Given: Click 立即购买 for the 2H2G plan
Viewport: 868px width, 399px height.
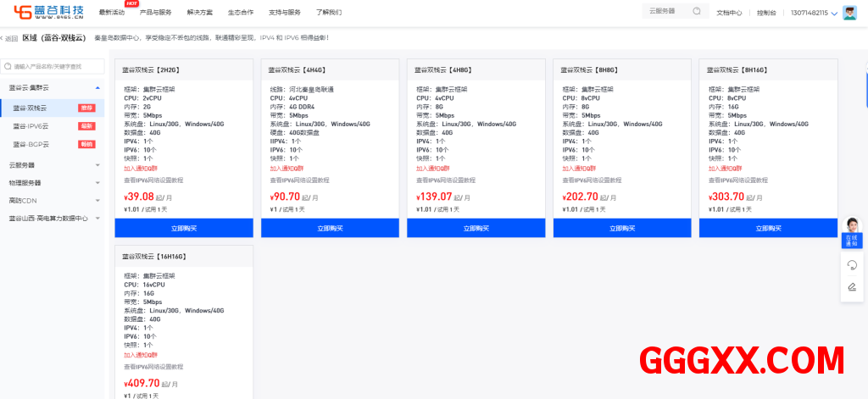Looking at the screenshot, I should pyautogui.click(x=184, y=228).
